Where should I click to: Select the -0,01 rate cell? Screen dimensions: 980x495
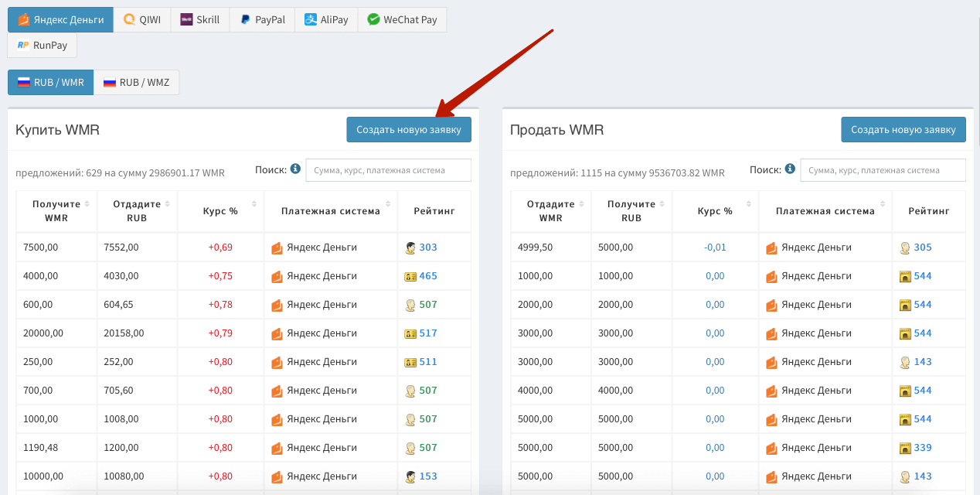715,247
